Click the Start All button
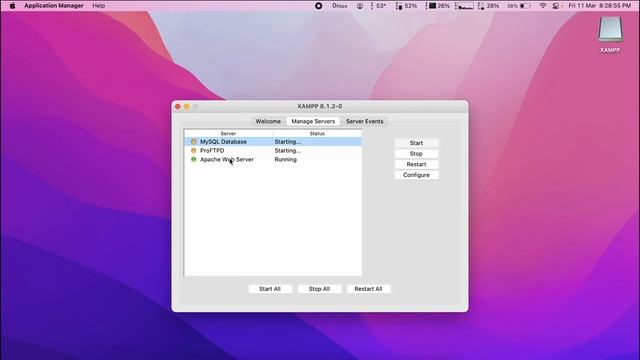The width and height of the screenshot is (640, 360). click(270, 289)
